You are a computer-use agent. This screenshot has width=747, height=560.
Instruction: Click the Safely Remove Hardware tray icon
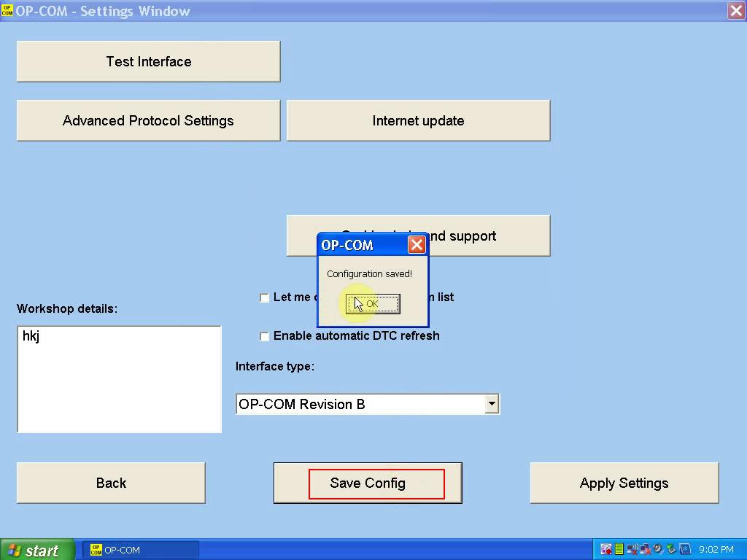[672, 549]
